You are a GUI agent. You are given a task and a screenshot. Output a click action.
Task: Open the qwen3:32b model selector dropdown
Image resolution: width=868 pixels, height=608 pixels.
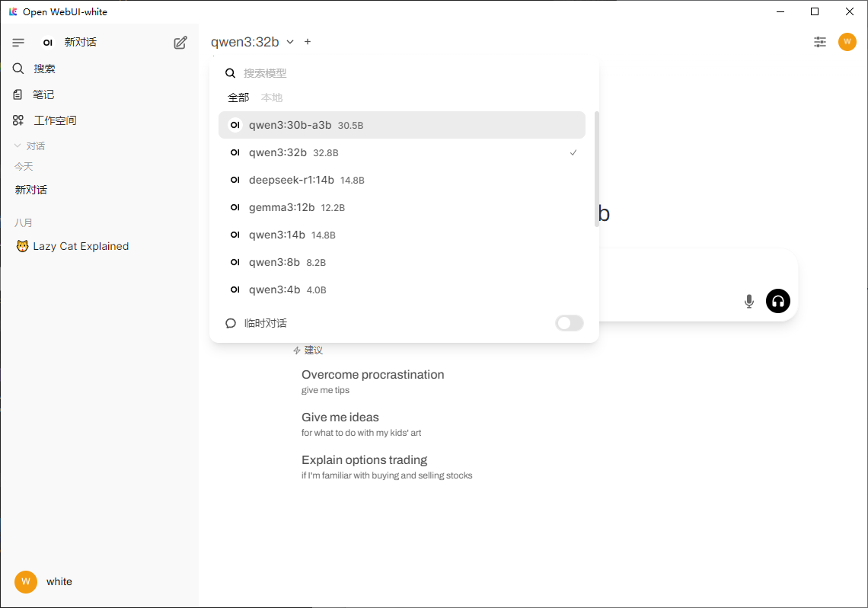click(252, 42)
